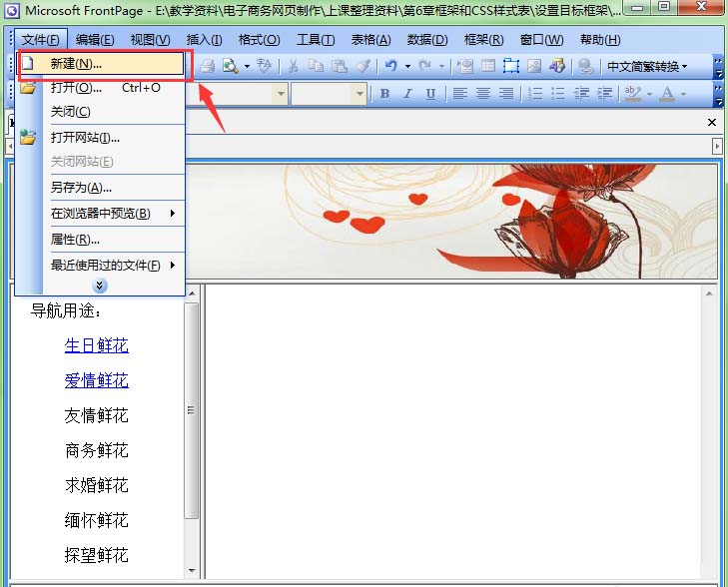Click the Copy icon
728x587 pixels.
coord(317,66)
